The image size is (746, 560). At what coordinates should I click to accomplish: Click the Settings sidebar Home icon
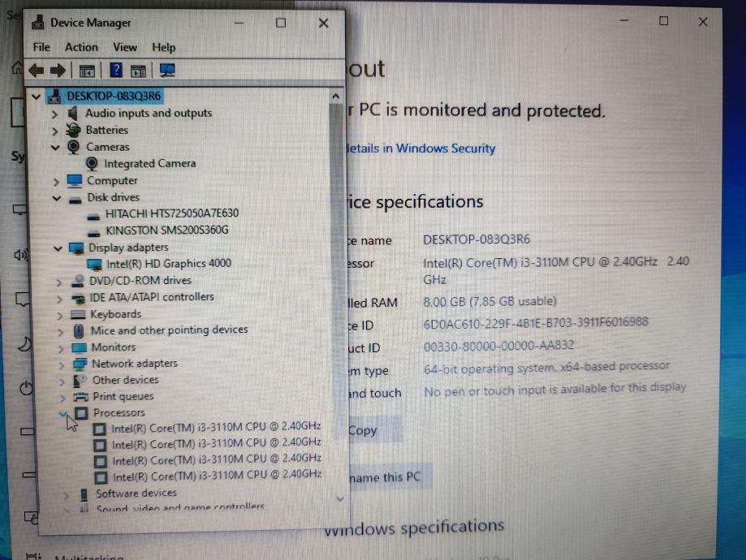(17, 68)
